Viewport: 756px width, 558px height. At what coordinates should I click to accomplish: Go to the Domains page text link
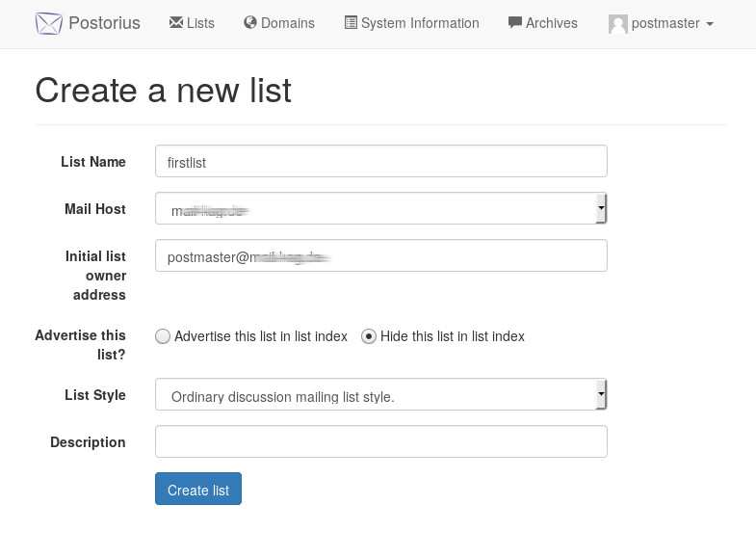pyautogui.click(x=288, y=23)
